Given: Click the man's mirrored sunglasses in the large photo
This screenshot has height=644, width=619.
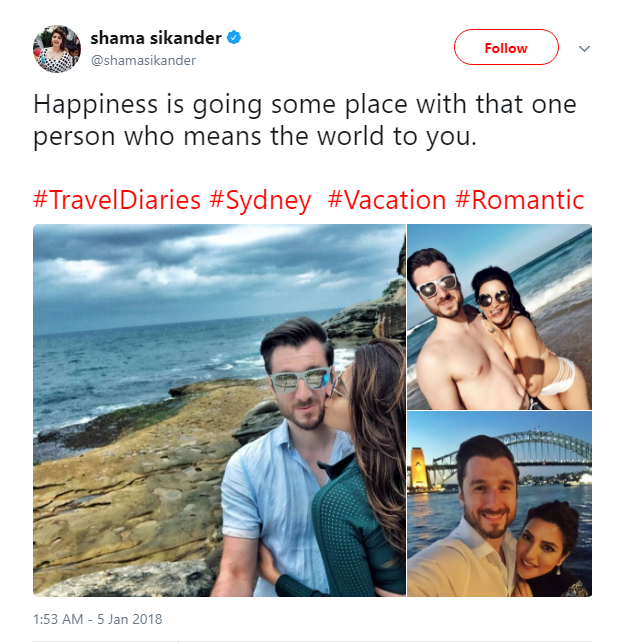Looking at the screenshot, I should click(300, 378).
